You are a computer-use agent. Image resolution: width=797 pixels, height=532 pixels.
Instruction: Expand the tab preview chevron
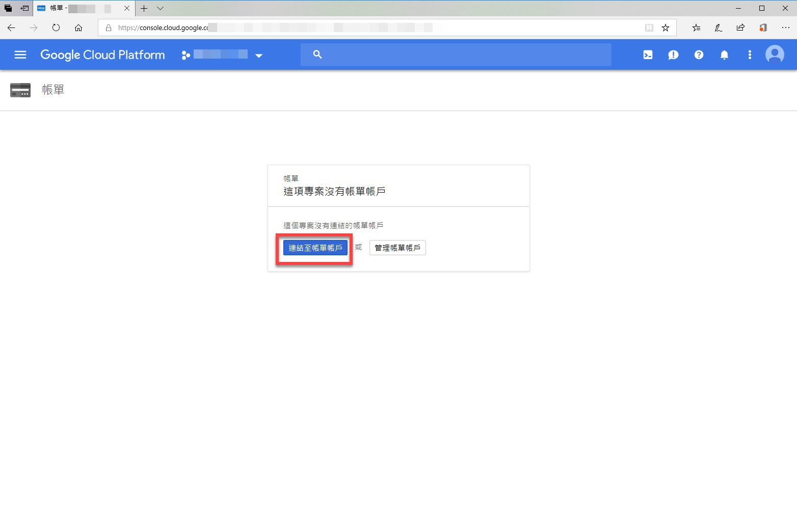point(160,8)
